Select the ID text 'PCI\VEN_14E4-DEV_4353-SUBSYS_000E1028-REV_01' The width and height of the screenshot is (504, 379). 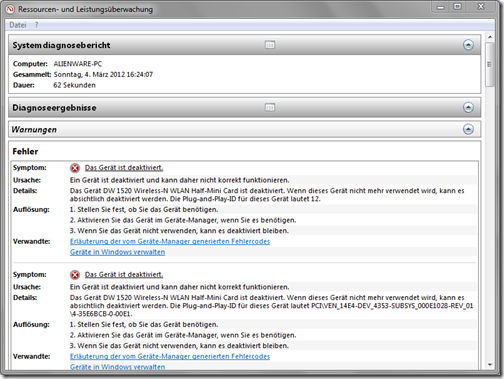(392, 306)
